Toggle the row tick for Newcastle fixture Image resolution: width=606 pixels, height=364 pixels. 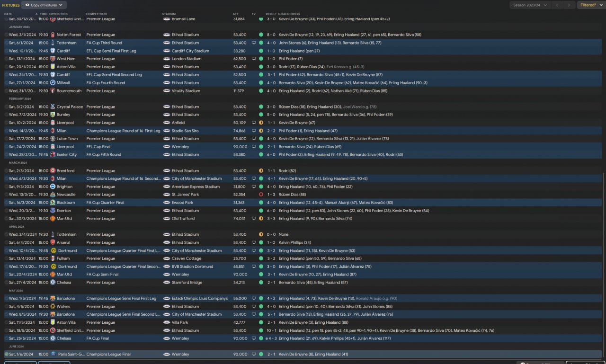pos(7,195)
